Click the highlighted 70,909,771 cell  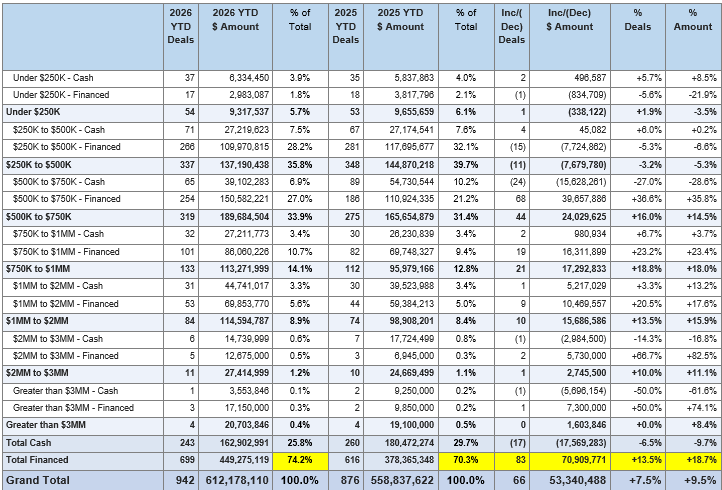tap(570, 461)
